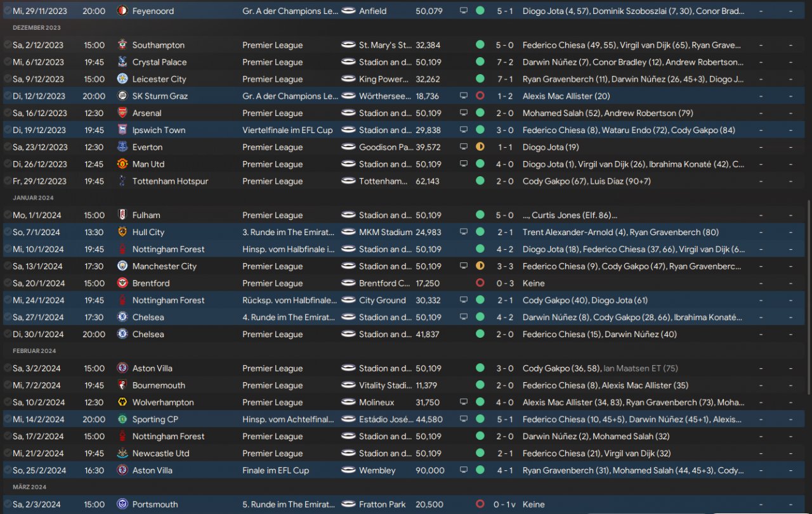Open the Man Utd badge icon
812x514 pixels.
(x=122, y=164)
